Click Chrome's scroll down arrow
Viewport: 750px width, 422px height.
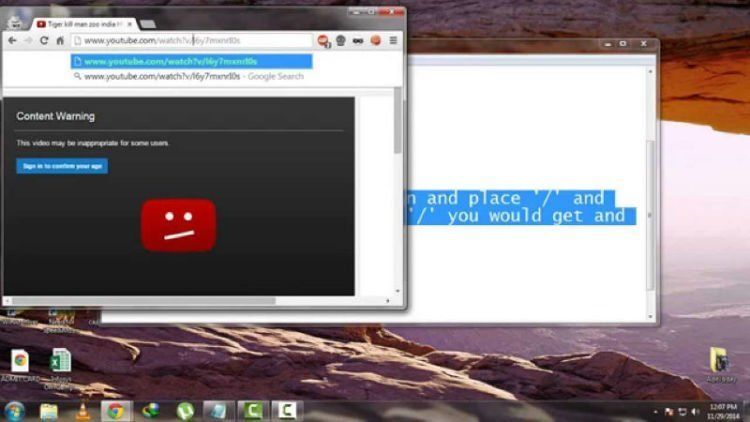pos(397,291)
